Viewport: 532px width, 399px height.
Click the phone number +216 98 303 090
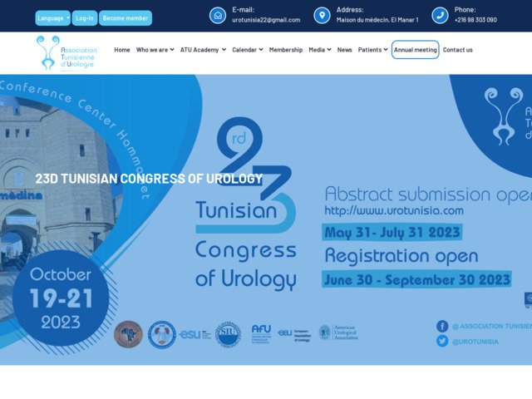click(475, 20)
